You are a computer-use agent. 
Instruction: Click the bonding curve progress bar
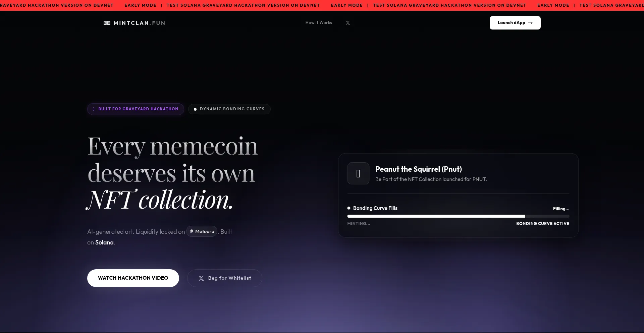pyautogui.click(x=458, y=216)
